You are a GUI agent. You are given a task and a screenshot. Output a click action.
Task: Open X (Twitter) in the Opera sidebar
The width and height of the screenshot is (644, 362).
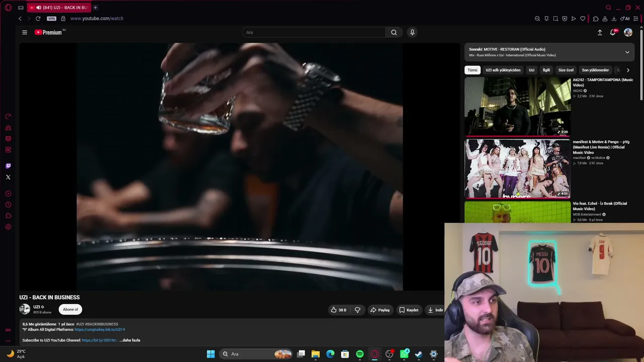coord(8,177)
